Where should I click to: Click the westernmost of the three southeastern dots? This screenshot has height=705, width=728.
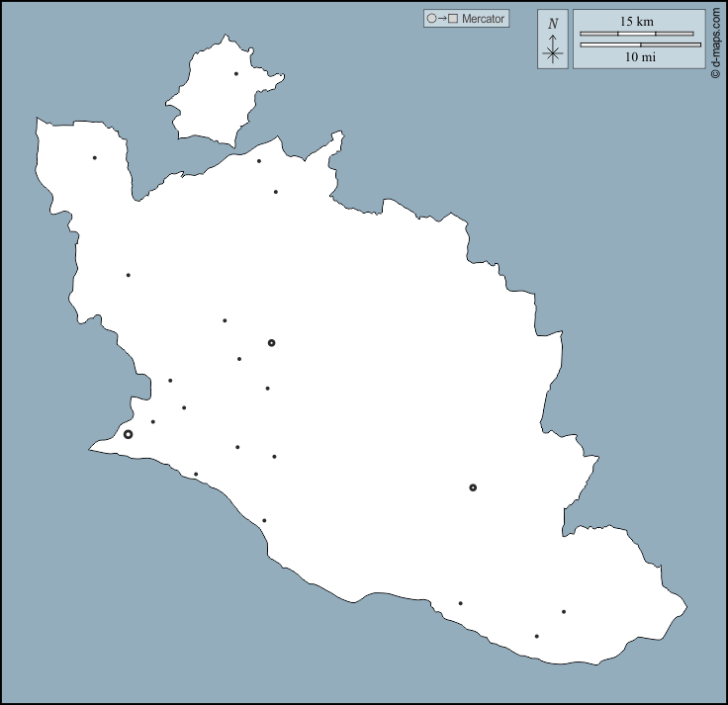[460, 603]
